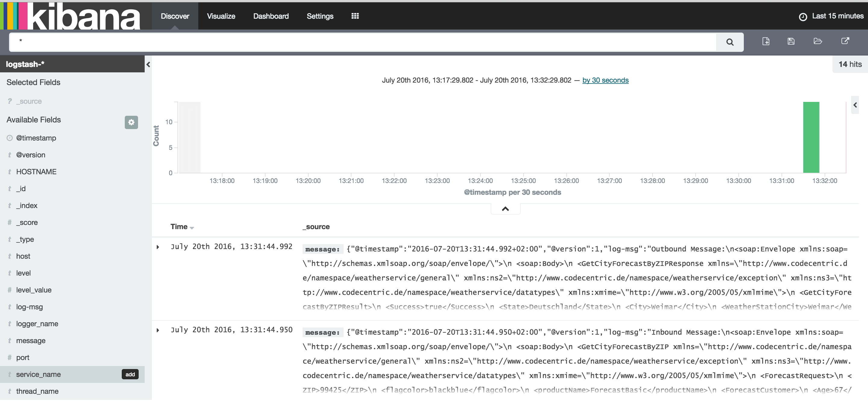Click the green histogram bar
This screenshot has height=401, width=868.
coord(811,137)
